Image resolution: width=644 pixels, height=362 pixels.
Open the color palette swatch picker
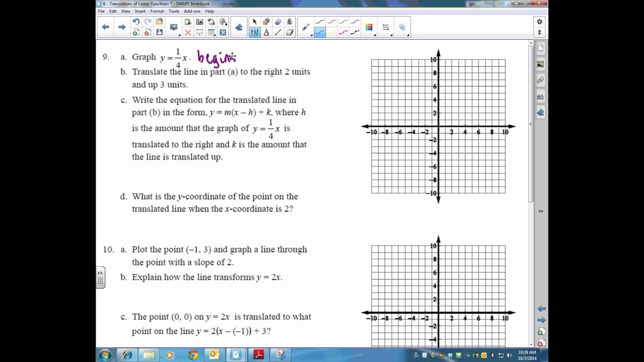[x=369, y=27]
